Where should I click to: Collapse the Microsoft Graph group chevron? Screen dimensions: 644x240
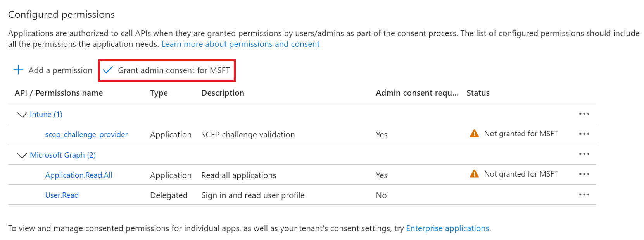tap(22, 155)
